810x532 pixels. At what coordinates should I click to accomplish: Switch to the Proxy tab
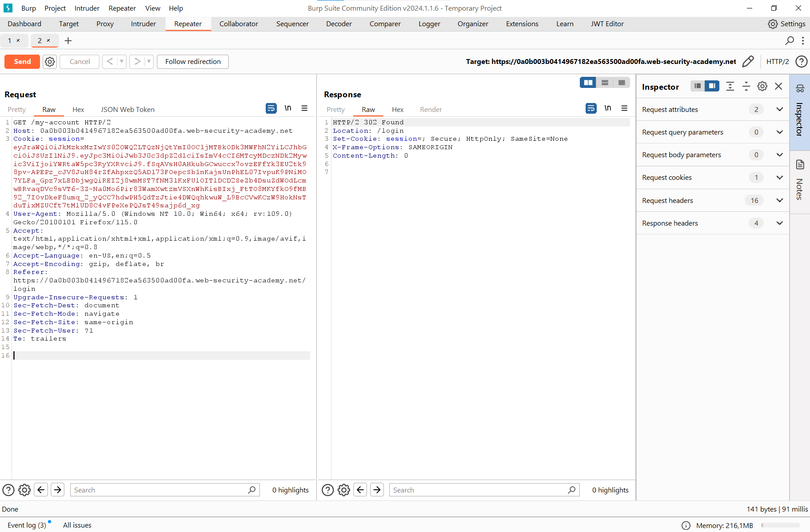coord(105,24)
